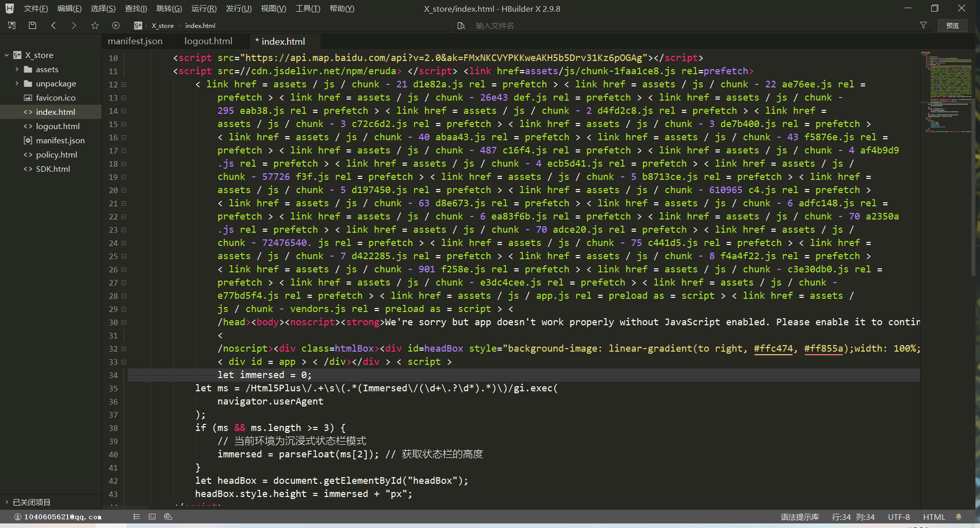Open the 运行(R) menu
Viewport: 980px width, 528px height.
tap(204, 9)
